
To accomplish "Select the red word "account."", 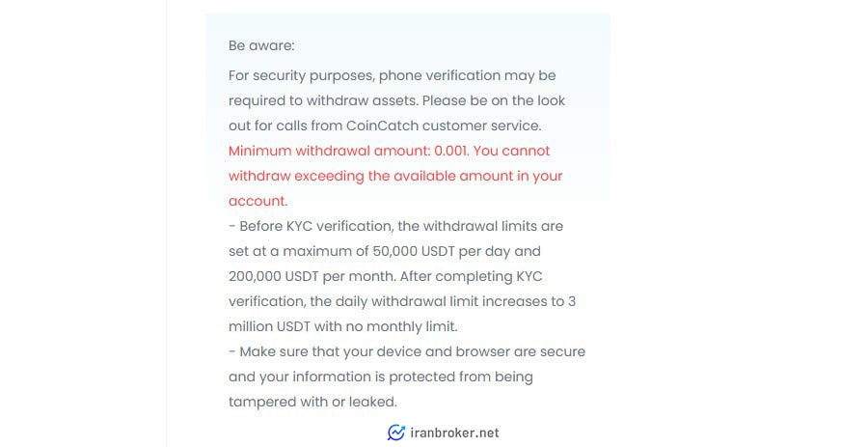I will click(258, 201).
